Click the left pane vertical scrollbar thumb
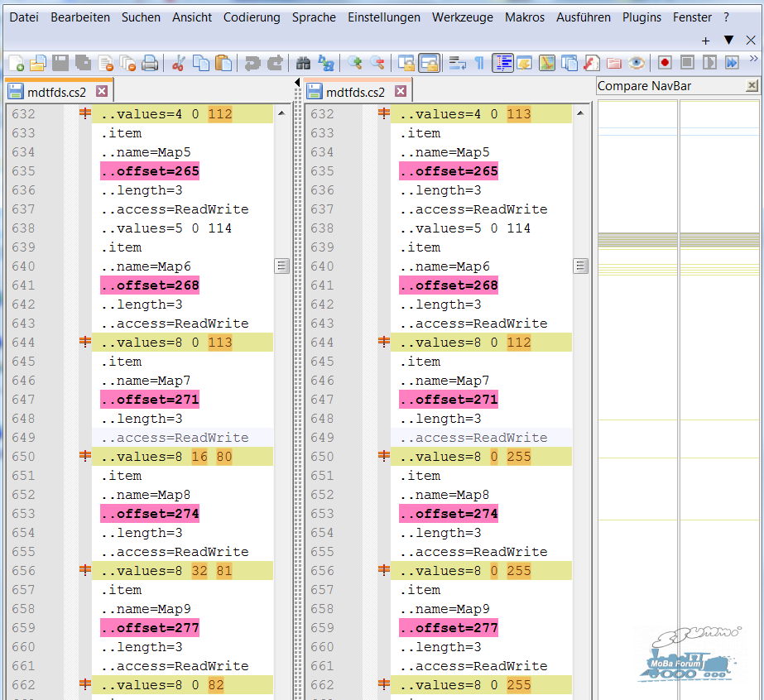This screenshot has height=700, width=764. pos(281,266)
